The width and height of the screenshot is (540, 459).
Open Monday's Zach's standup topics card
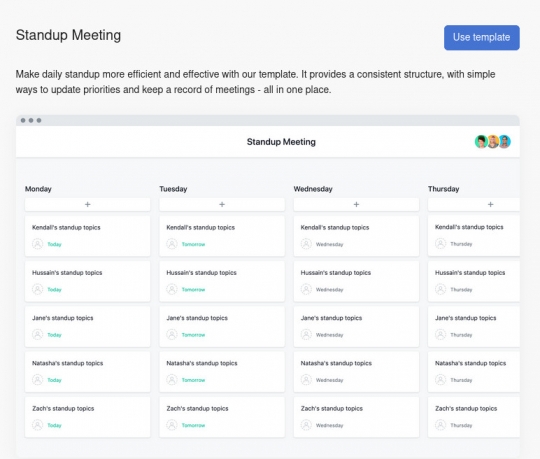tap(87, 417)
